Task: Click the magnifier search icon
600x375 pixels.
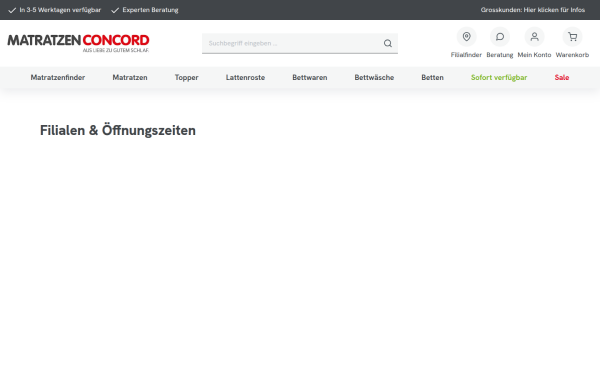Action: [x=388, y=43]
